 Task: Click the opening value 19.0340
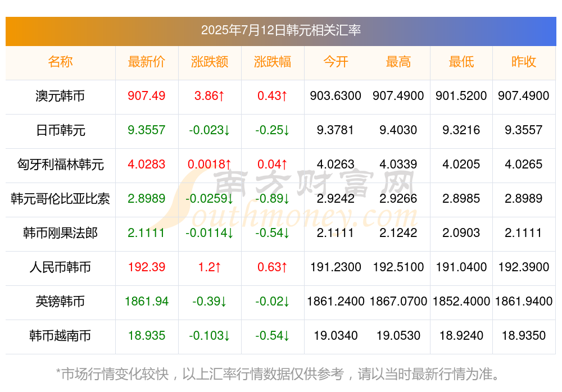pos(336,336)
